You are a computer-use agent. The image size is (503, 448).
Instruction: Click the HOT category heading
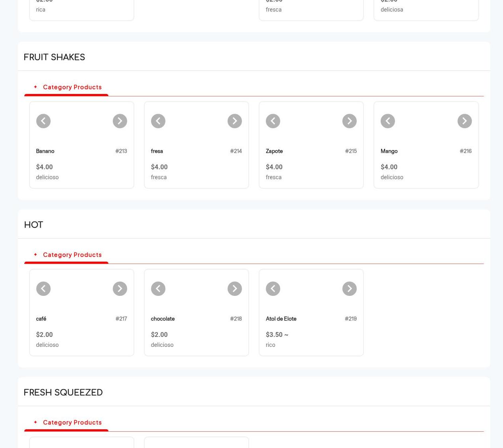[33, 225]
